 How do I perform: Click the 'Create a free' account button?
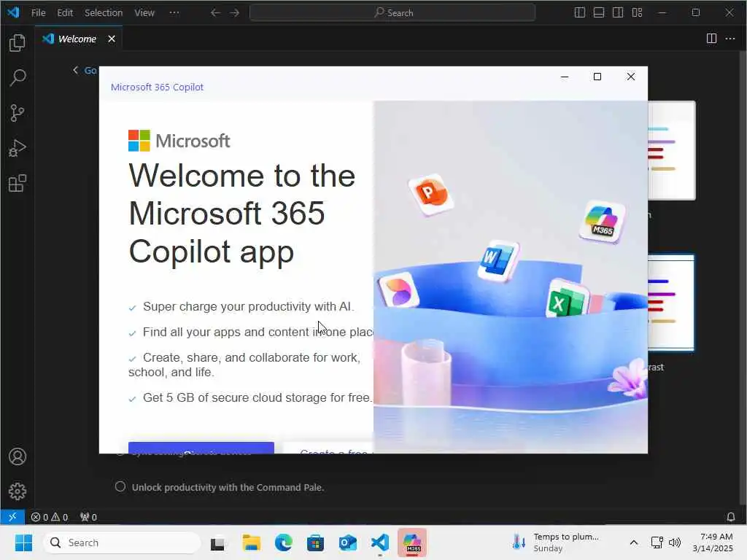click(329, 448)
